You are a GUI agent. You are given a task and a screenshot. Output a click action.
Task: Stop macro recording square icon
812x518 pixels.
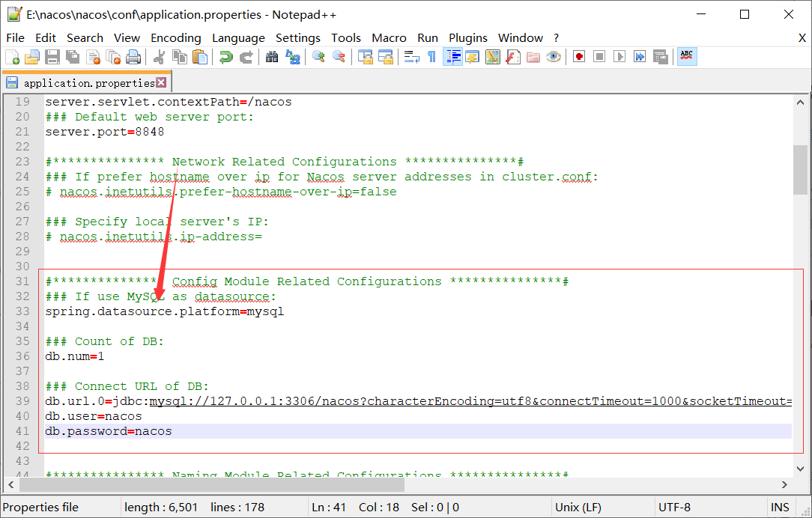599,56
